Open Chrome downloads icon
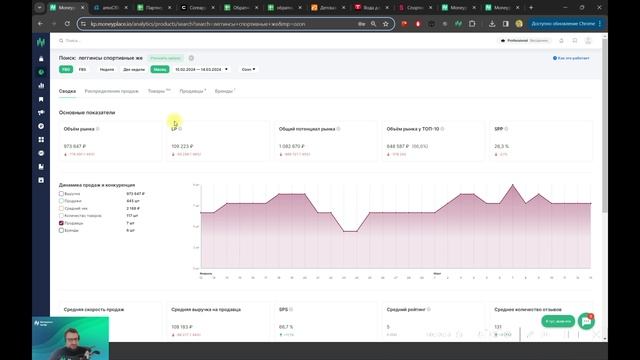The image size is (640, 360). coord(492,24)
